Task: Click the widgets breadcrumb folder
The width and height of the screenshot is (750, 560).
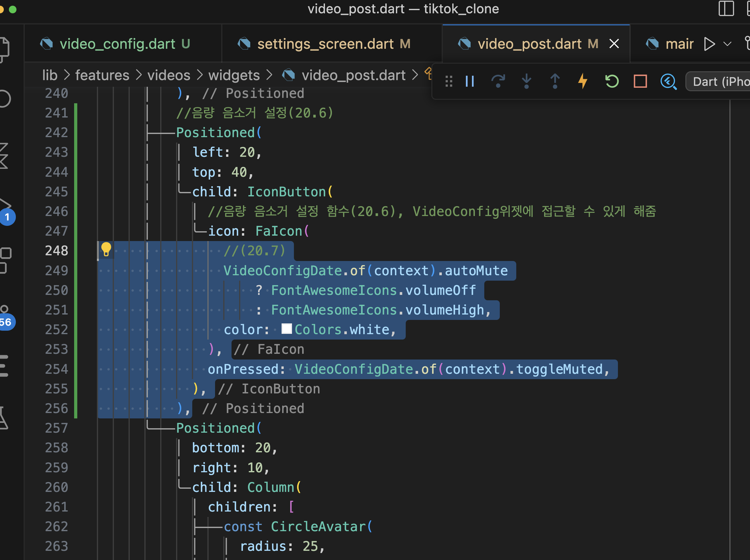Action: tap(234, 75)
